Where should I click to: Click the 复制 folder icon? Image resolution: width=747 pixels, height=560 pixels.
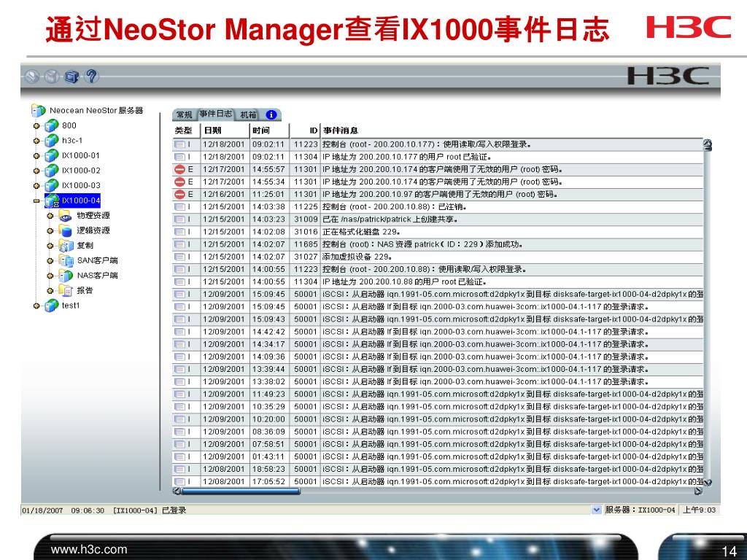[x=66, y=246]
